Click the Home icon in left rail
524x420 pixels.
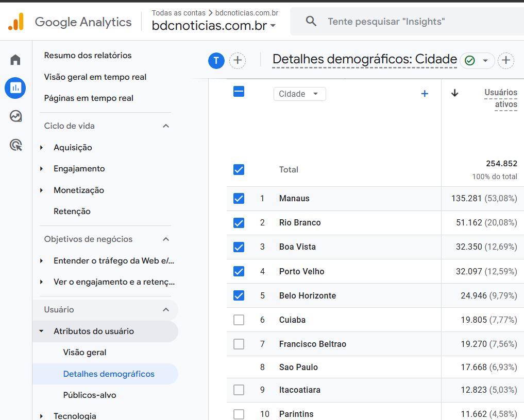(15, 60)
